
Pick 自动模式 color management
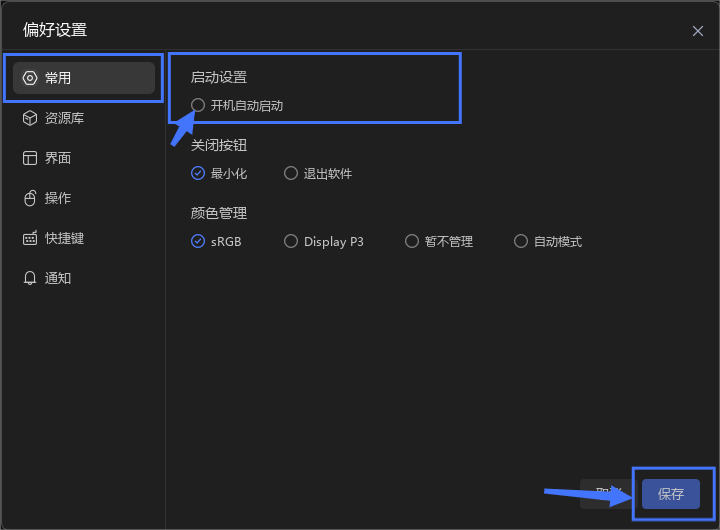tap(521, 241)
